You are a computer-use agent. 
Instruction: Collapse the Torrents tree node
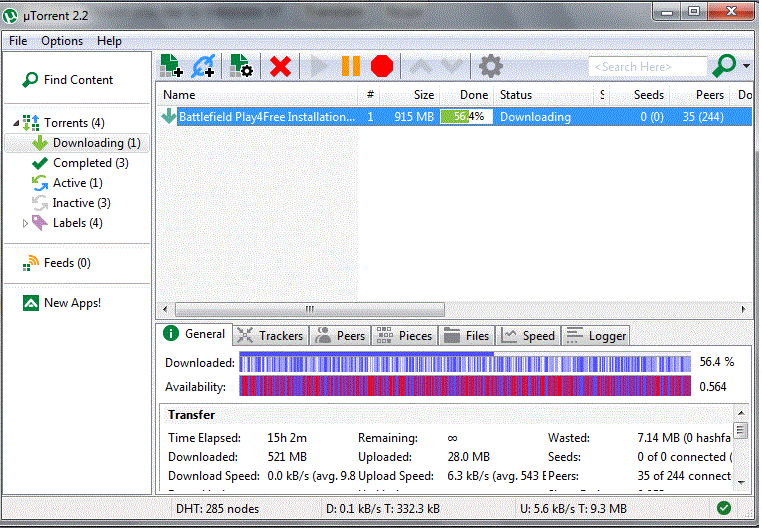pyautogui.click(x=16, y=123)
